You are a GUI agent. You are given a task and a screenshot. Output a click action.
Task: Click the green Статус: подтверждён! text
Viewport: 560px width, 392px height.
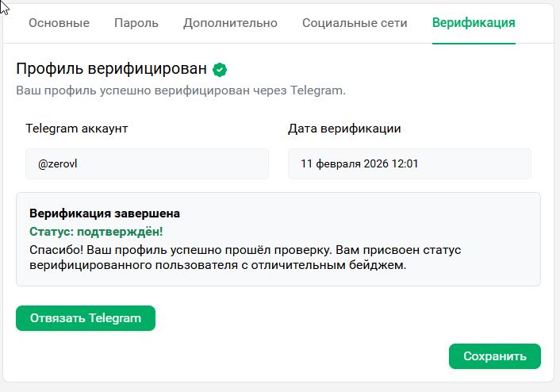click(x=96, y=232)
